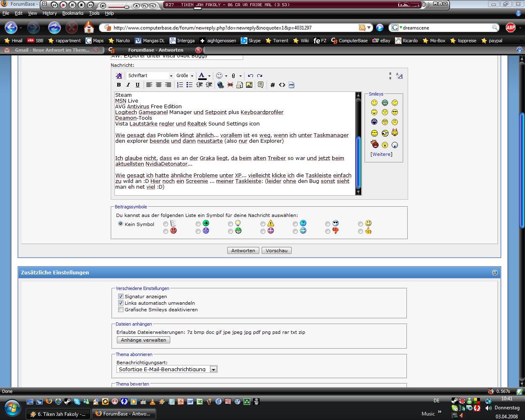Switch to the Gmail tab
The height and width of the screenshot is (420, 525).
51,50
